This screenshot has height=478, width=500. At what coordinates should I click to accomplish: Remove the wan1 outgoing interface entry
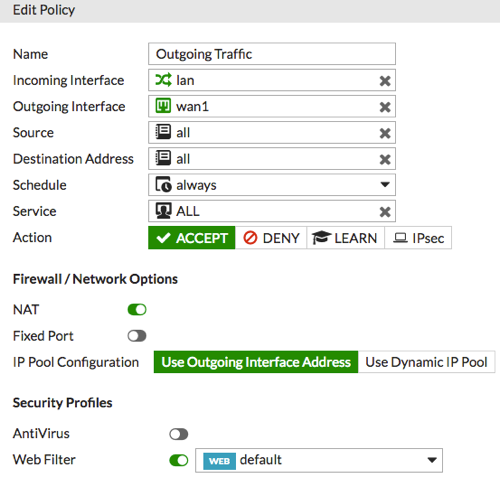385,107
